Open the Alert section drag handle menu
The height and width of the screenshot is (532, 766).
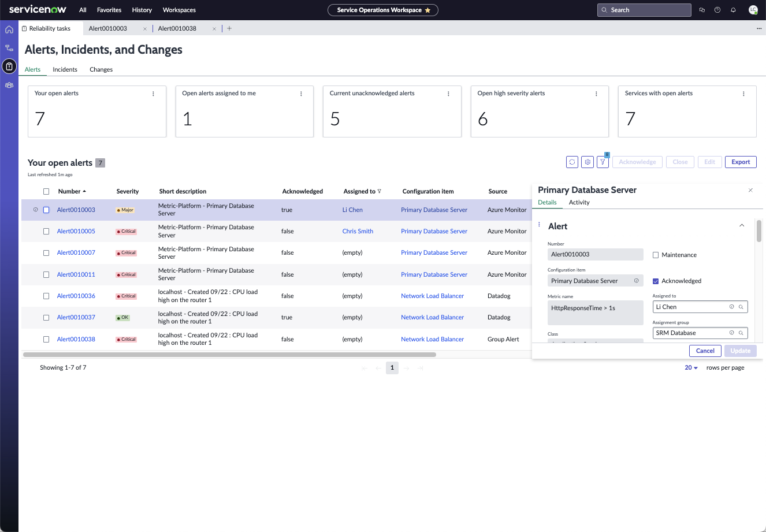pos(539,225)
